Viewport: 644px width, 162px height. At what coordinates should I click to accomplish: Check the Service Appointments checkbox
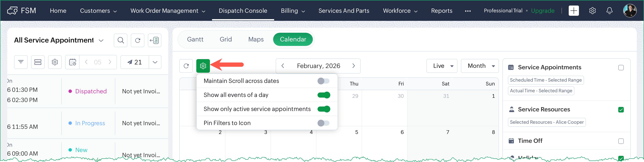621,68
